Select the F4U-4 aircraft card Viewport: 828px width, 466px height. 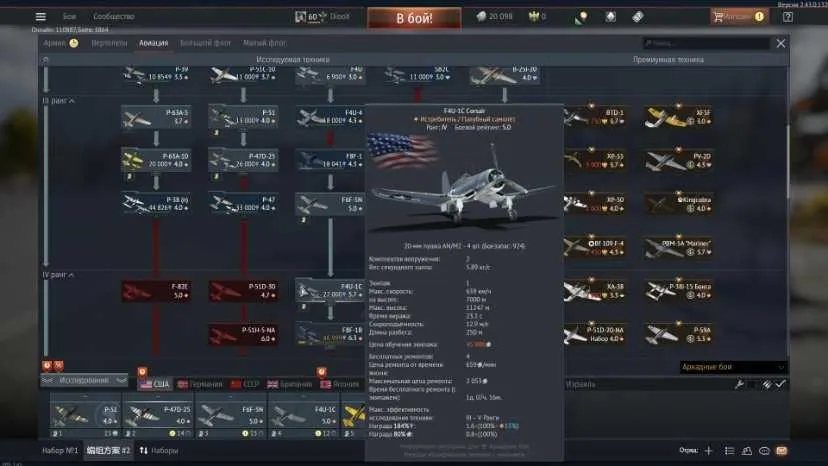coord(330,117)
